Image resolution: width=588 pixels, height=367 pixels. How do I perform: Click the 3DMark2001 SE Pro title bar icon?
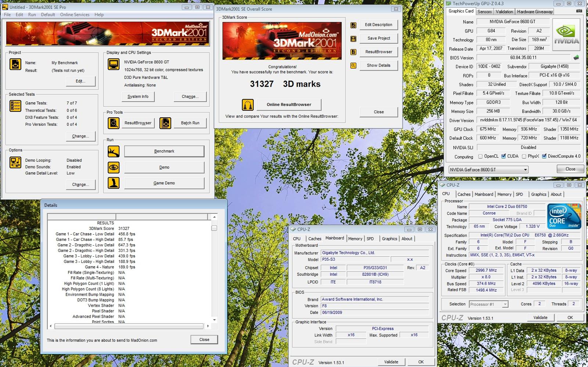pyautogui.click(x=5, y=7)
